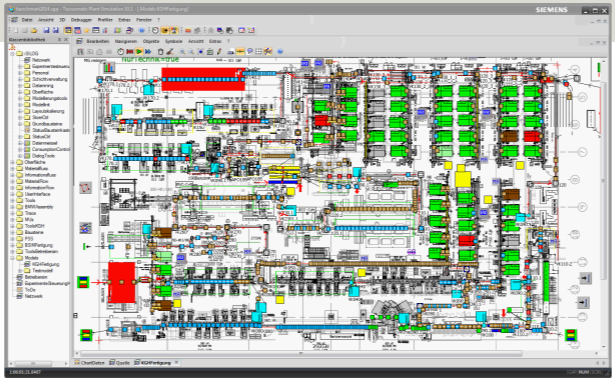
Task: Open the Objekte menu in network window
Action: click(151, 41)
